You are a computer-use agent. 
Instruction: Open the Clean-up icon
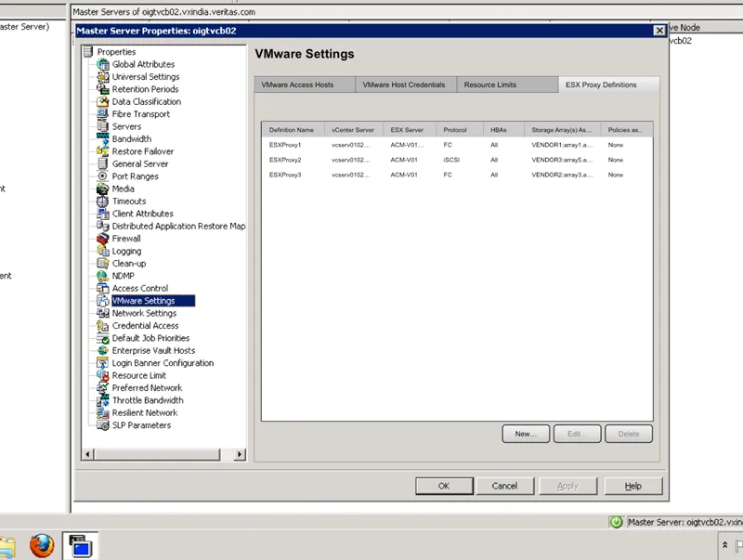point(103,263)
